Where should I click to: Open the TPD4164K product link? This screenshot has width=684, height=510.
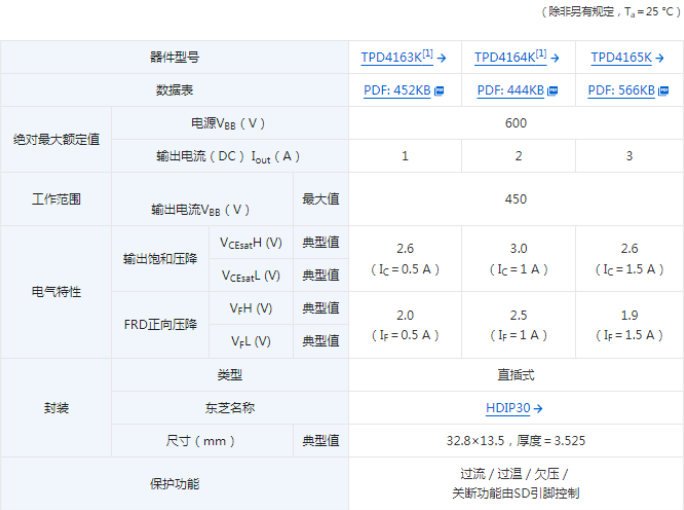(510, 57)
